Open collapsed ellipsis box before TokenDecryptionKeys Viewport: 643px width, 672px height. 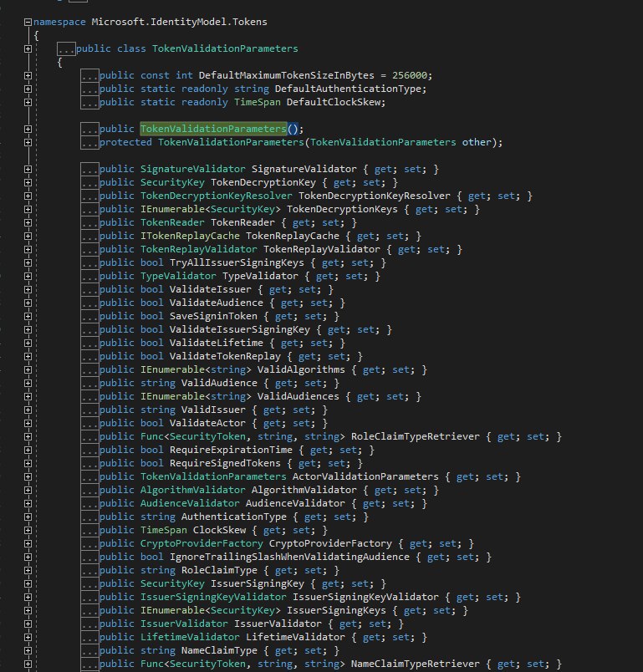click(89, 209)
